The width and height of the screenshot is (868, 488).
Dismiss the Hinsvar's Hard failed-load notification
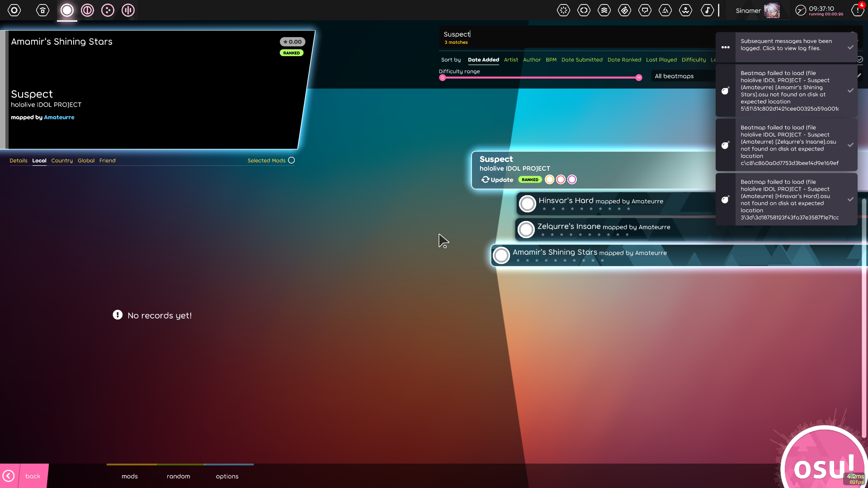851,199
